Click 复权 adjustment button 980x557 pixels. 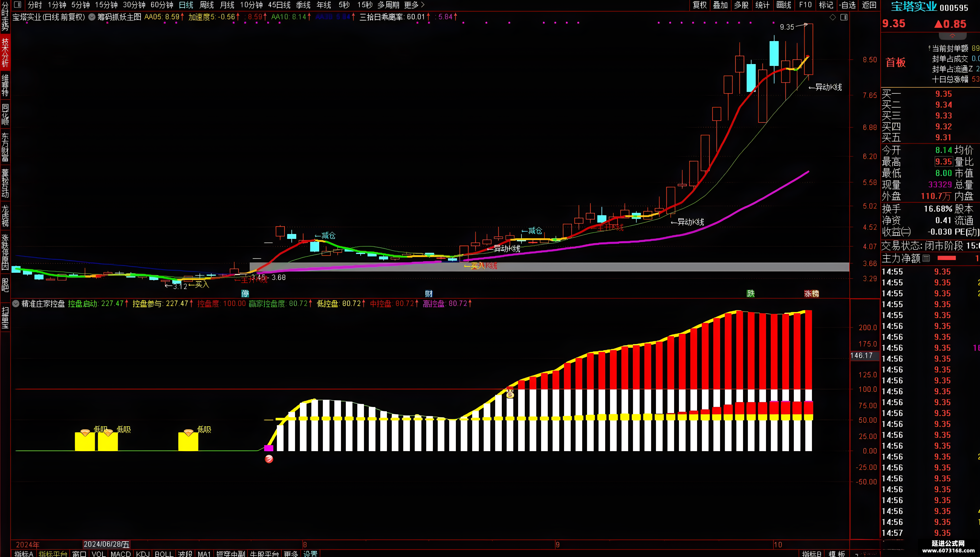coord(700,5)
